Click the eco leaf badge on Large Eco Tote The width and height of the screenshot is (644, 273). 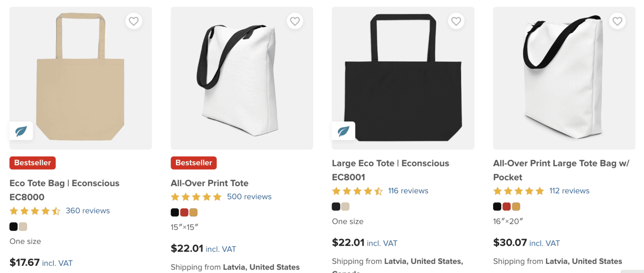point(343,131)
